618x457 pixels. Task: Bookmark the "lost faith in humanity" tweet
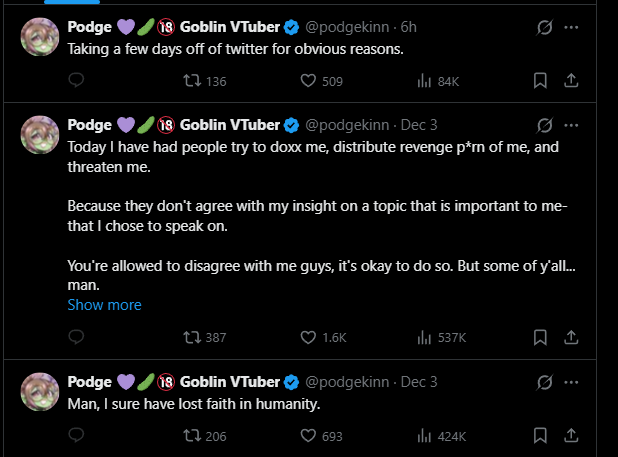click(540, 436)
